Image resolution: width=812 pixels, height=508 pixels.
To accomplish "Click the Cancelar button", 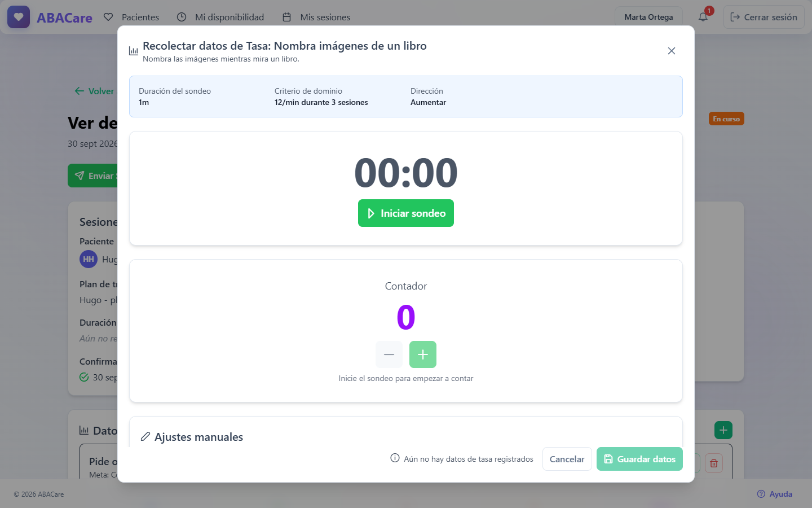I will 567,459.
